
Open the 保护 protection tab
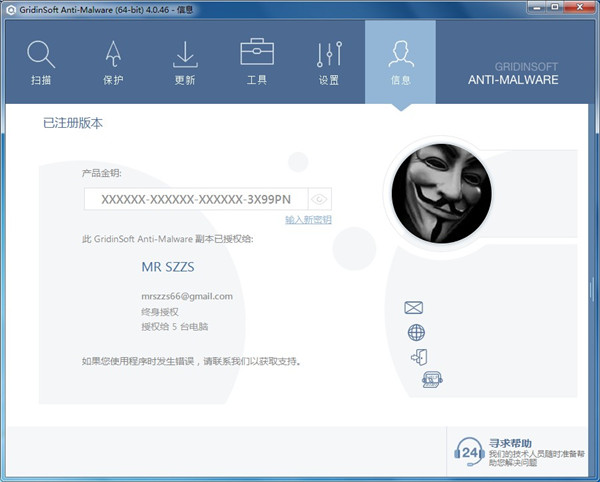coord(113,62)
